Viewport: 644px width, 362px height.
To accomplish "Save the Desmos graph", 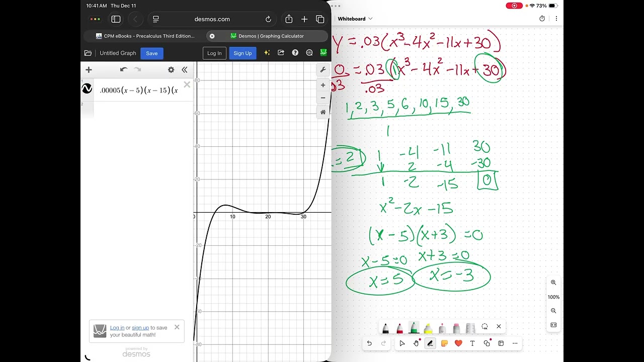I will [152, 53].
